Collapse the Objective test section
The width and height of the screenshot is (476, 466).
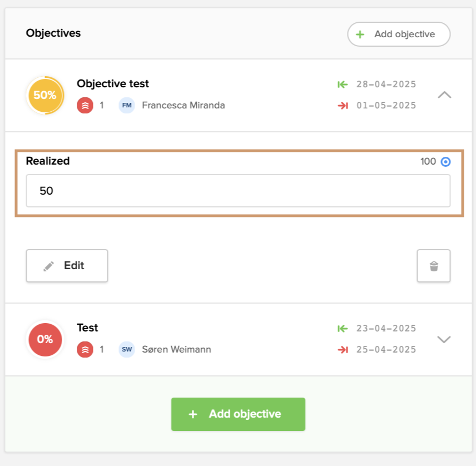444,95
